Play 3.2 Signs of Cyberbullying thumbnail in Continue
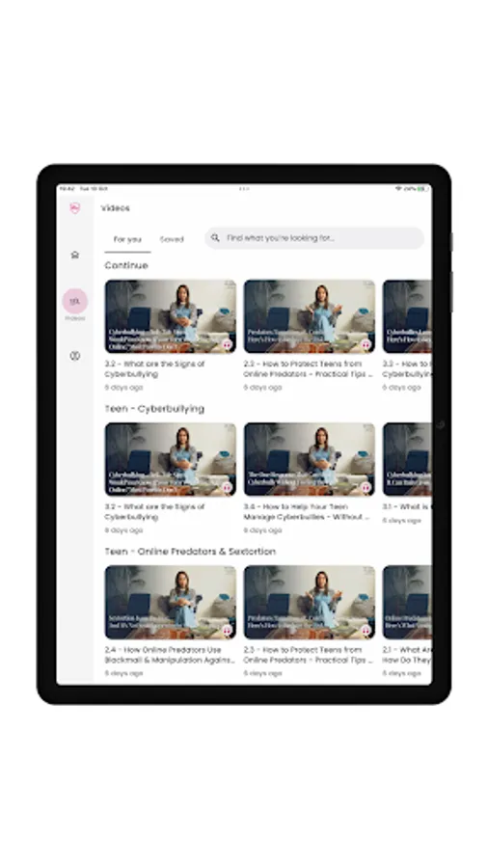The width and height of the screenshot is (488, 868). coord(171,316)
